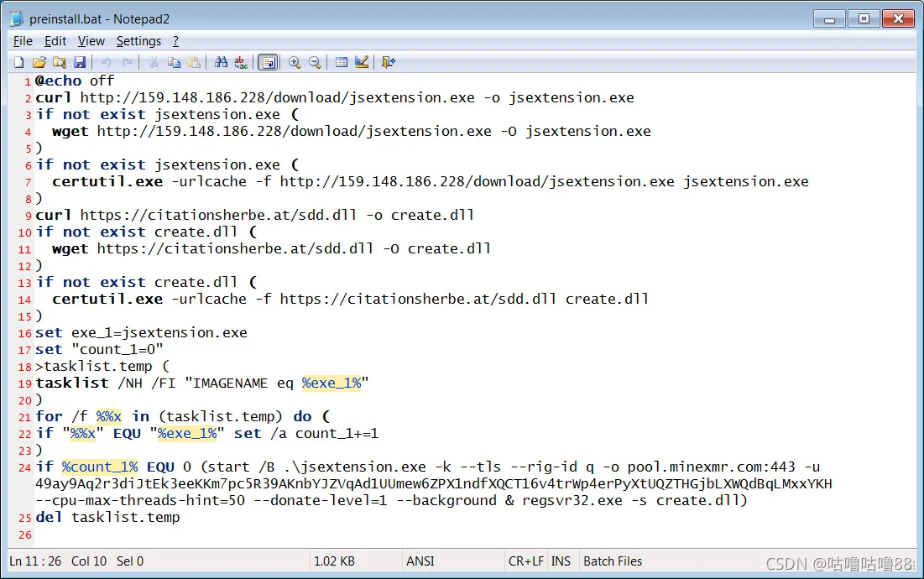924x579 pixels.
Task: Click the Col 10 status bar text
Action: [x=89, y=561]
